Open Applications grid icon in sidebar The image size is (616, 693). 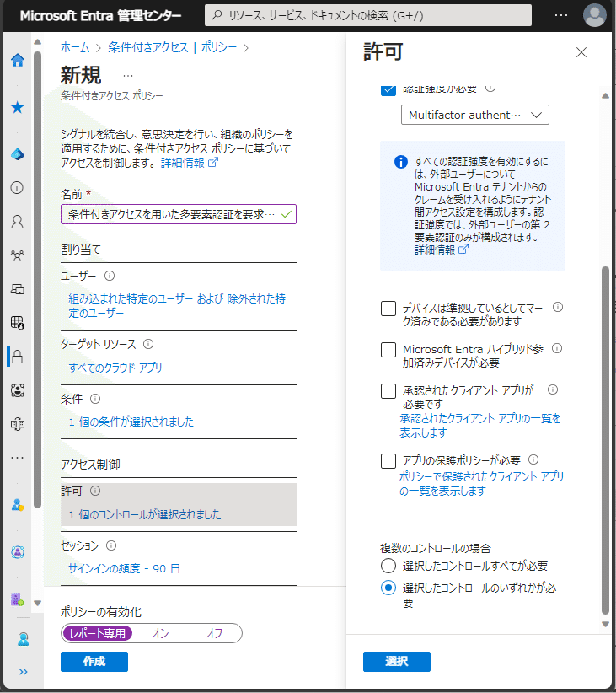(17, 323)
